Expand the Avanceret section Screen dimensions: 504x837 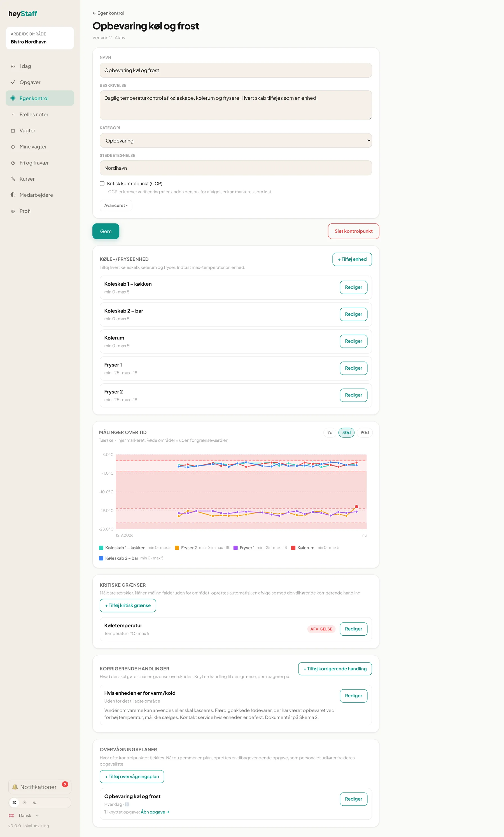click(x=116, y=206)
